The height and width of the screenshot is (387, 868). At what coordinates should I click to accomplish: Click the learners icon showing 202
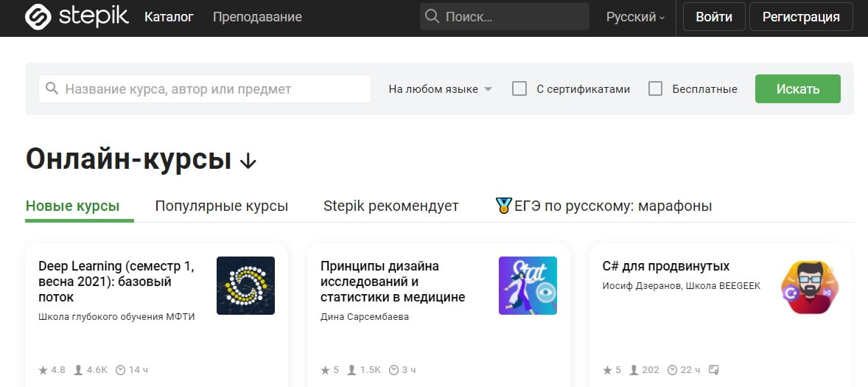633,370
